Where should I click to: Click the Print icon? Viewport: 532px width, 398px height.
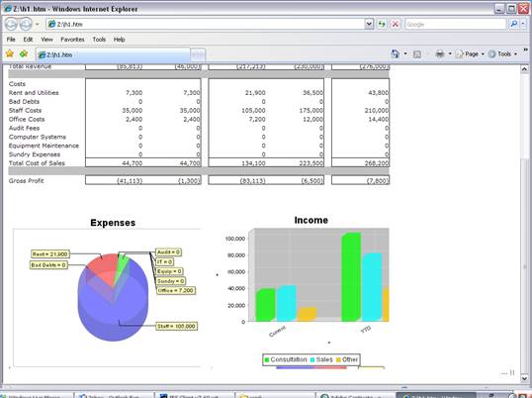[440, 53]
